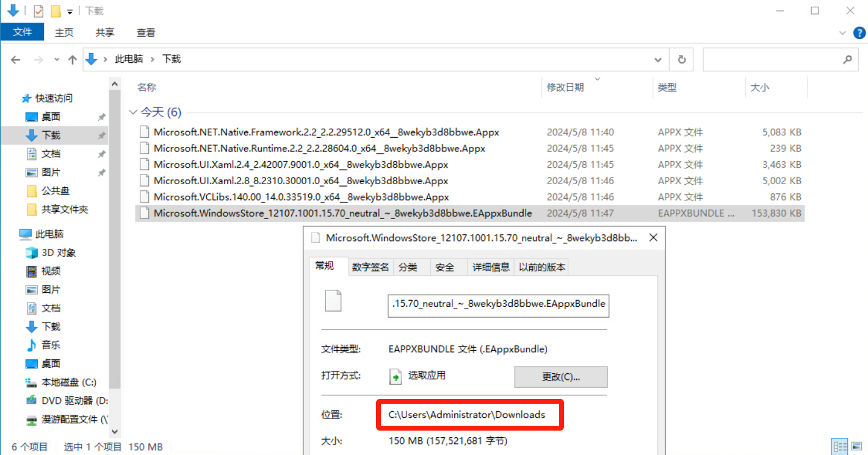Open recent locations dropdown arrow

(57, 60)
